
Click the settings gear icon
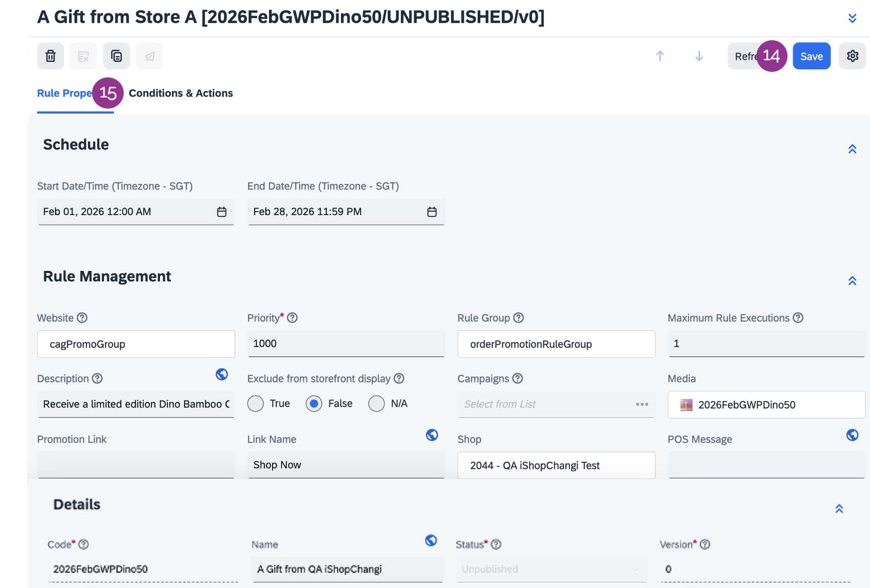click(852, 56)
